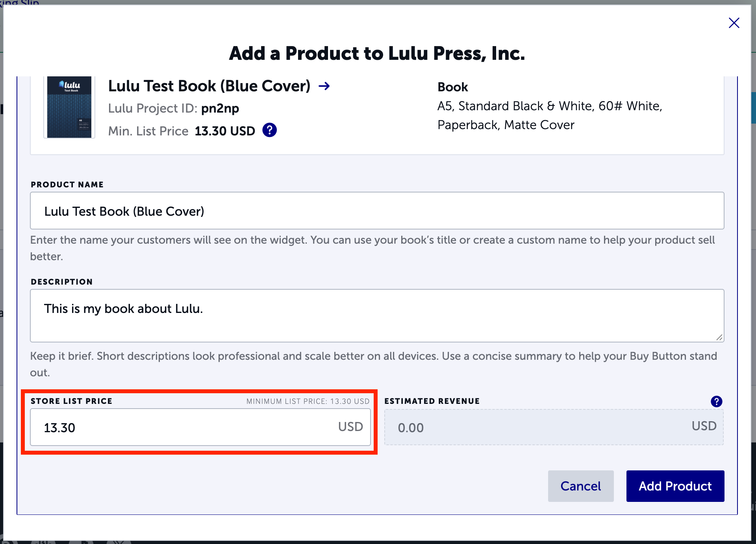Click the Estimated Revenue label

click(x=432, y=401)
